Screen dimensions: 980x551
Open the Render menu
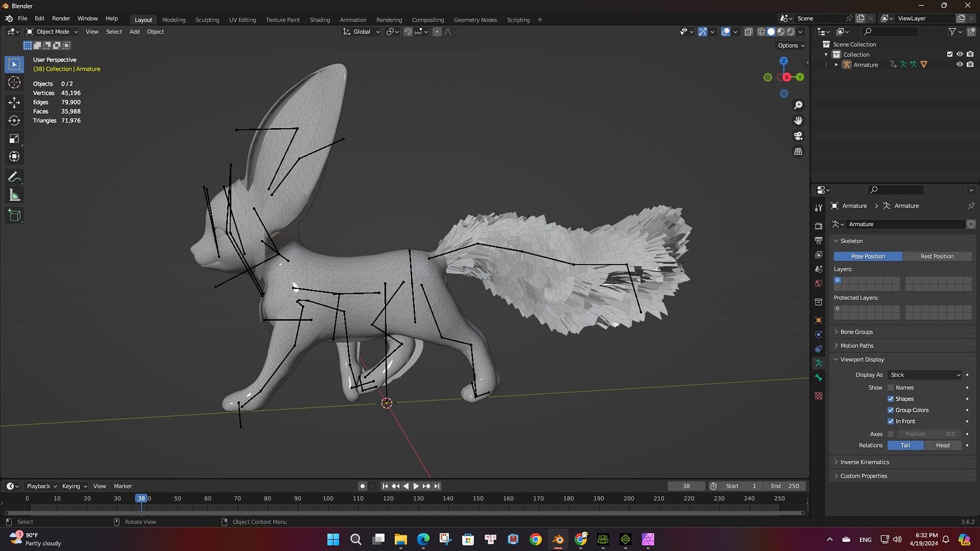pyautogui.click(x=61, y=18)
